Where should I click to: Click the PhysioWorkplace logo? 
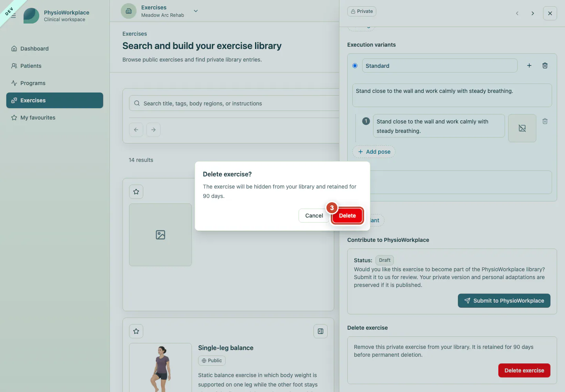[x=31, y=16]
